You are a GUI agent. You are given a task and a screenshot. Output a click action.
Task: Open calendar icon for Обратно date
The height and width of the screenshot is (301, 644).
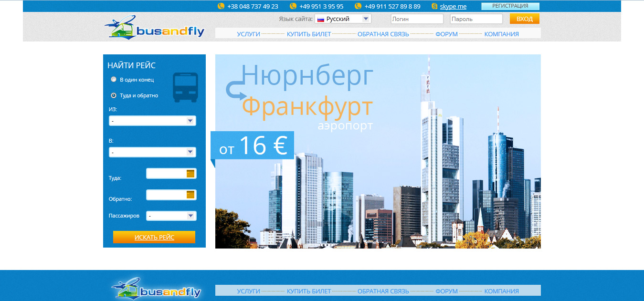190,195
